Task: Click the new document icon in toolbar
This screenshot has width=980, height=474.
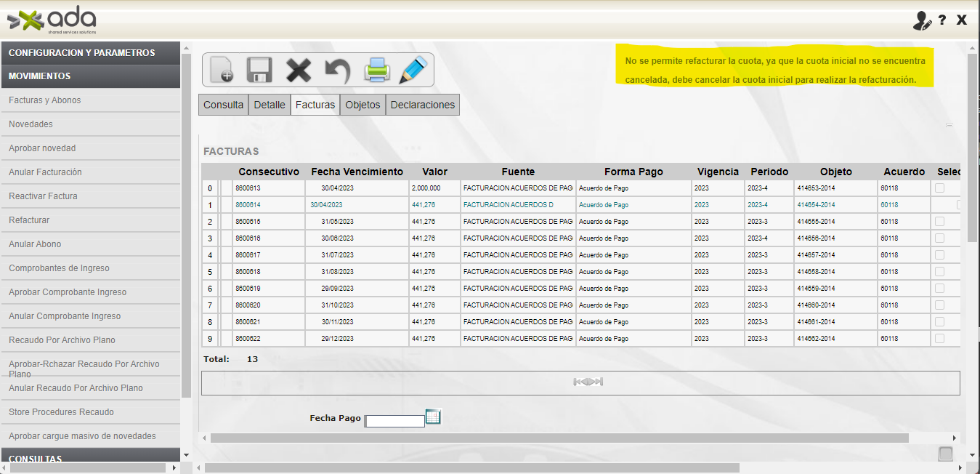Action: (x=222, y=71)
